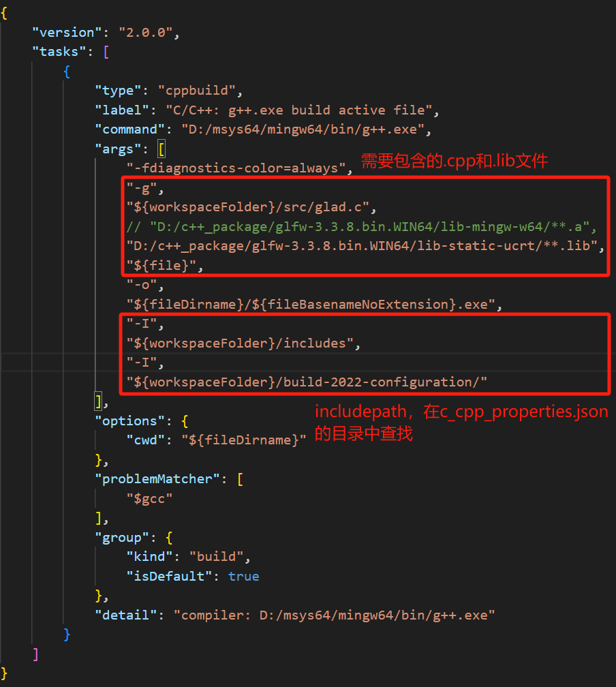The height and width of the screenshot is (687, 616).
Task: Click the closing bracket of the args array
Action: [x=98, y=401]
